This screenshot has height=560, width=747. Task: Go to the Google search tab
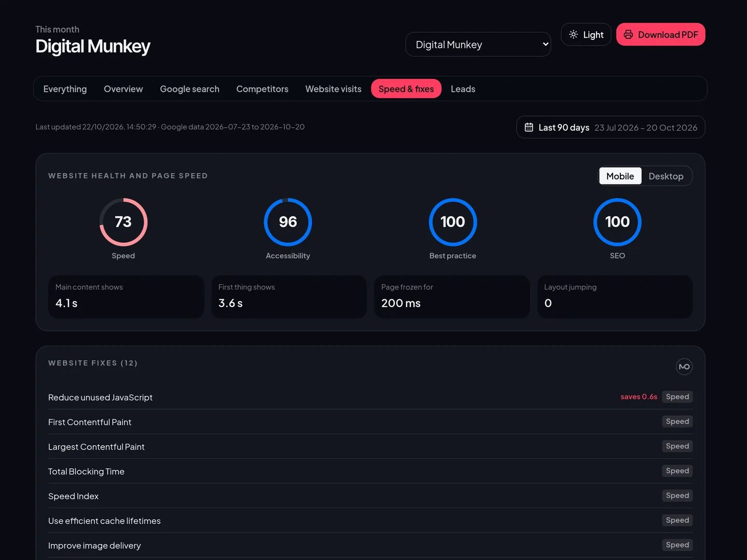189,89
